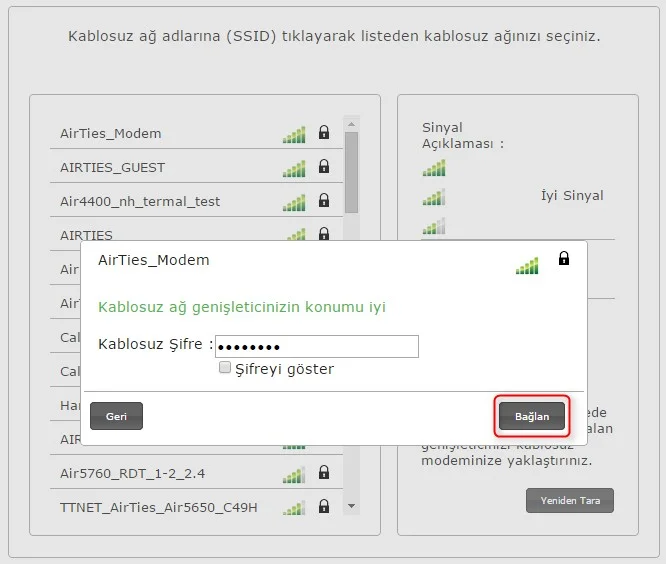The width and height of the screenshot is (666, 564).
Task: Click signal bars of AirTies_Modem list row
Action: tap(294, 135)
